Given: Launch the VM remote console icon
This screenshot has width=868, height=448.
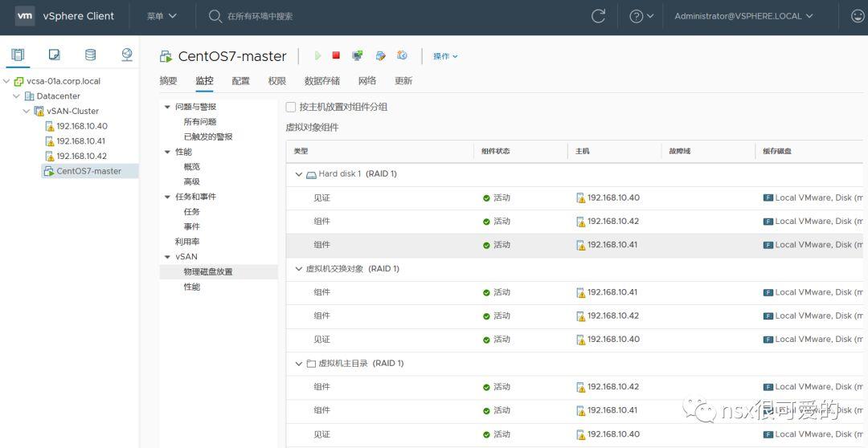Looking at the screenshot, I should click(x=358, y=55).
